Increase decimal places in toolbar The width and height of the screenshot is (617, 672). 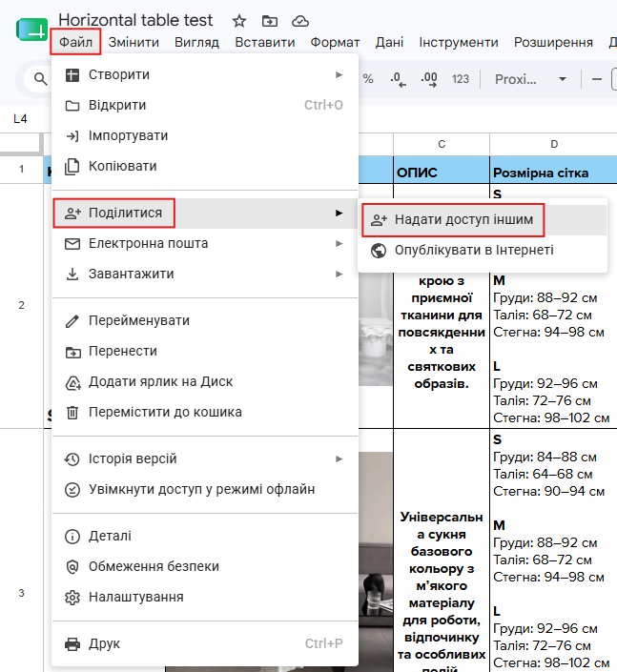429,79
